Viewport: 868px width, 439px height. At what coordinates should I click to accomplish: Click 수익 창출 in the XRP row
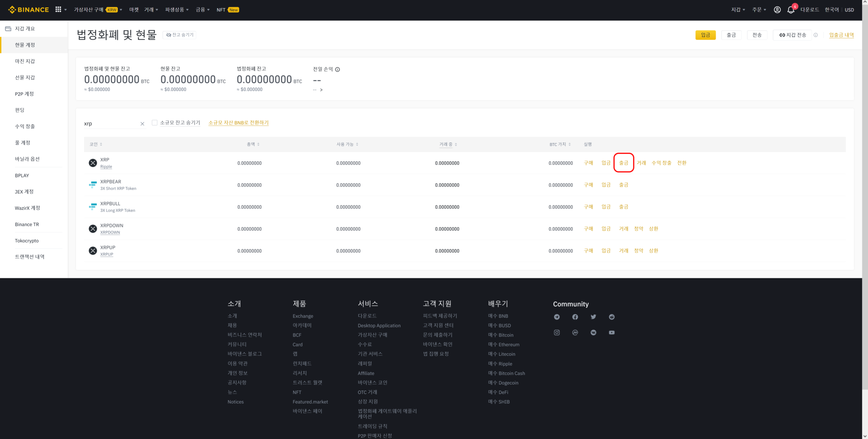pyautogui.click(x=661, y=163)
